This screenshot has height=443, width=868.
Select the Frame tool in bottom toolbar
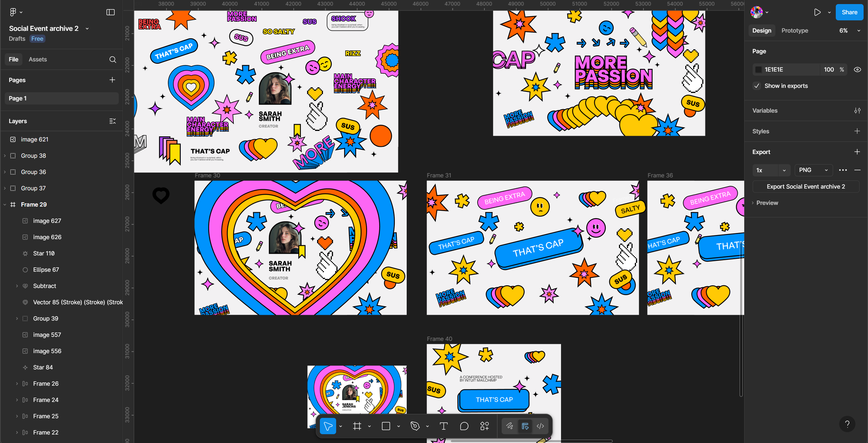coord(357,426)
